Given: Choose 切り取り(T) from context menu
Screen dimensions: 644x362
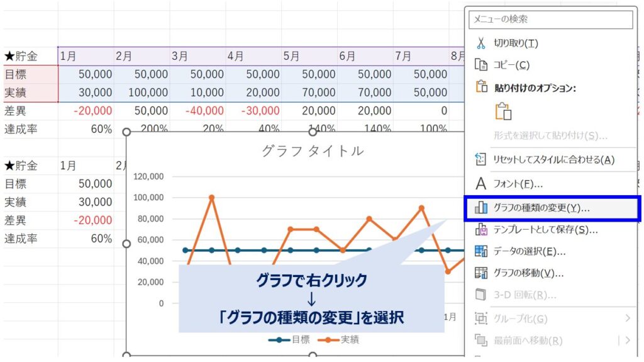Looking at the screenshot, I should pos(516,43).
